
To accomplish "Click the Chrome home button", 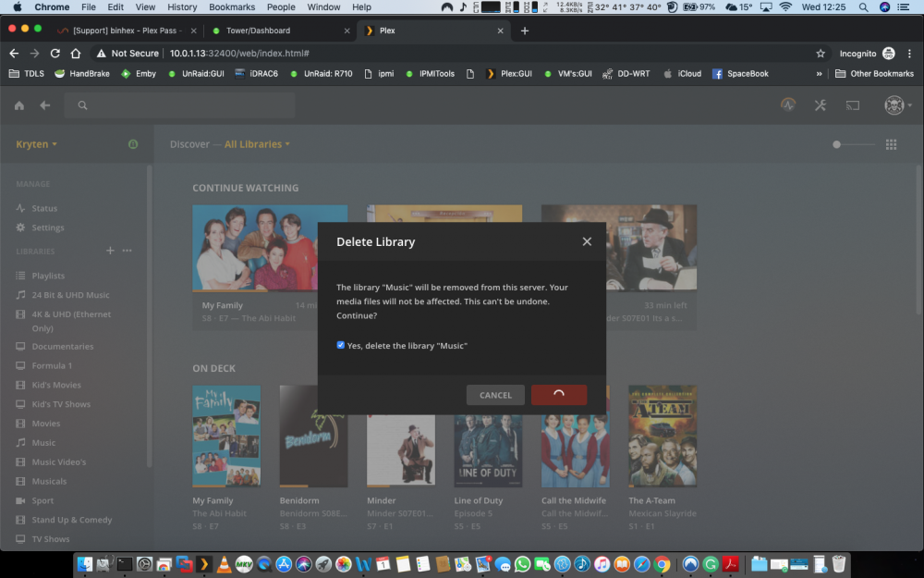I will click(76, 53).
